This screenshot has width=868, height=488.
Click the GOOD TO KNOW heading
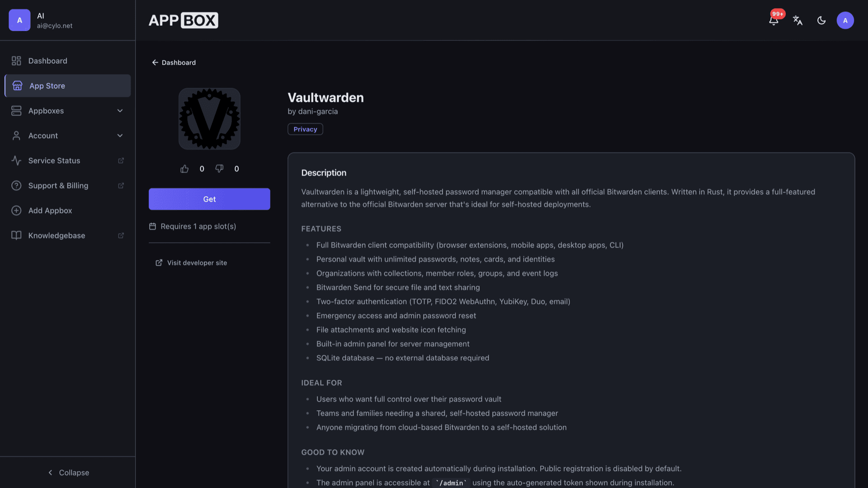[333, 452]
